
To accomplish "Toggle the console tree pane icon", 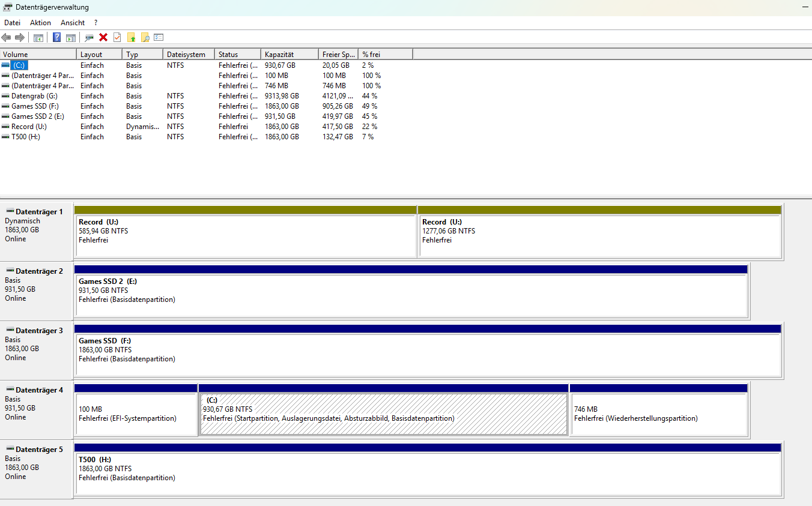I will [38, 37].
